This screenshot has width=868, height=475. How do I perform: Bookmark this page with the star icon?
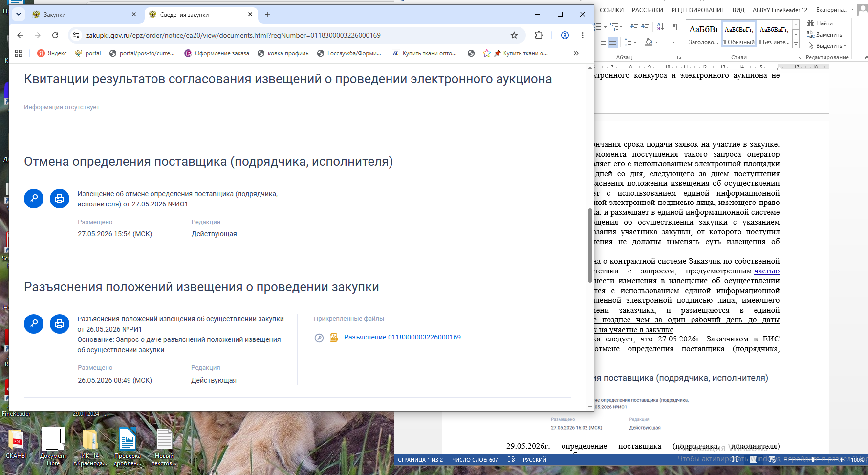coord(514,35)
